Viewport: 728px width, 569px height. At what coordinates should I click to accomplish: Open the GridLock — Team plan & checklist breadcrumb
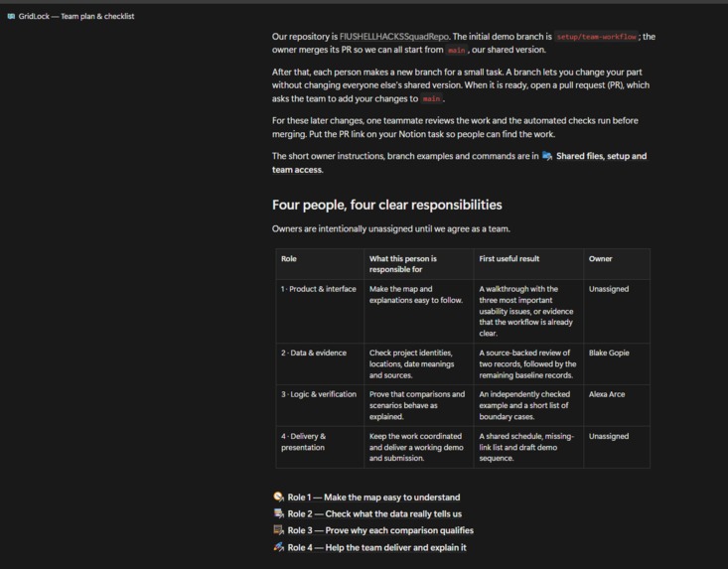76,16
